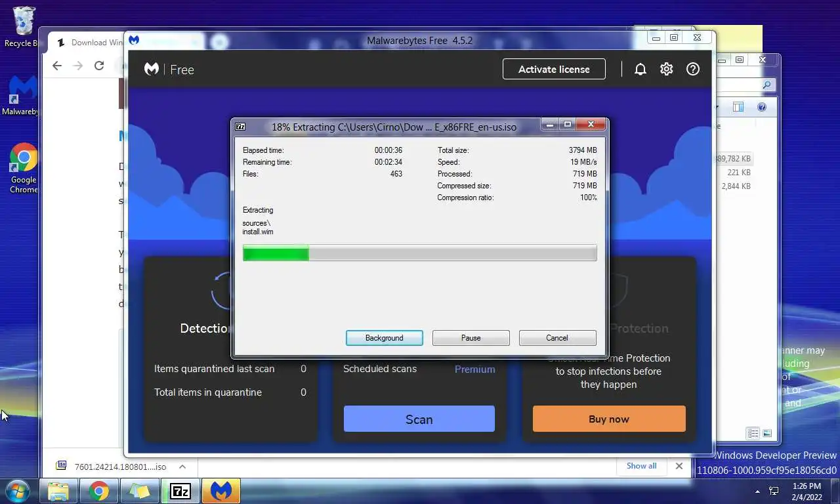
Task: Switch Explorer to large icons view
Action: (767, 433)
